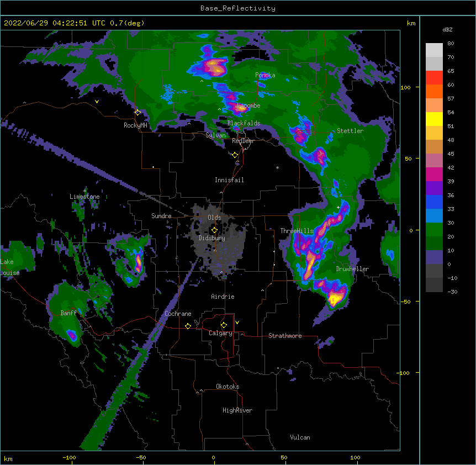Select the Drumheller label
This screenshot has width=476, height=465.
click(352, 269)
